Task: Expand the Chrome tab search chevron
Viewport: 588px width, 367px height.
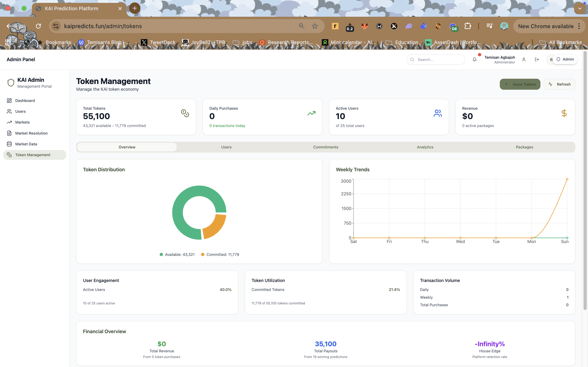Action: [580, 9]
